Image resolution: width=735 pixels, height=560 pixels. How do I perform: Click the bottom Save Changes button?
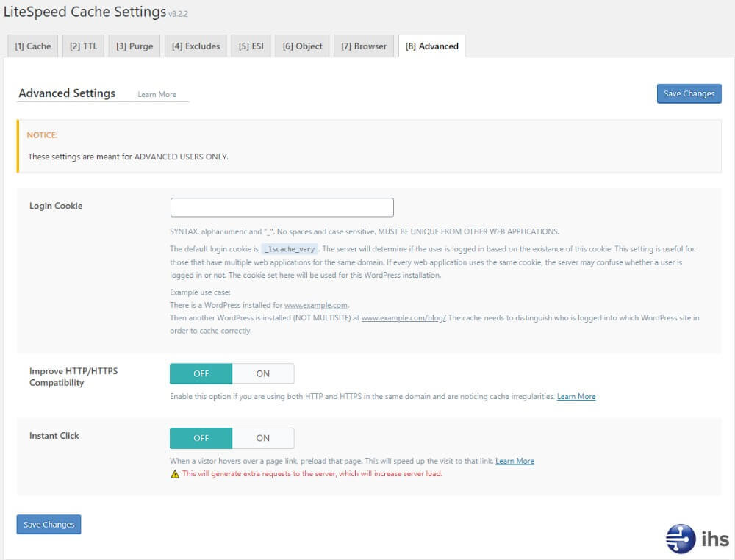(x=49, y=525)
